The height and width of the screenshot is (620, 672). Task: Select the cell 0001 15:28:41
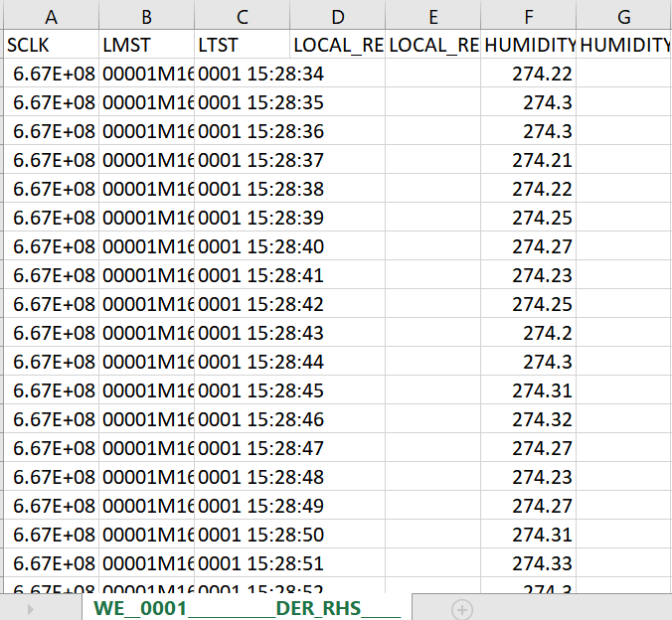tap(243, 275)
